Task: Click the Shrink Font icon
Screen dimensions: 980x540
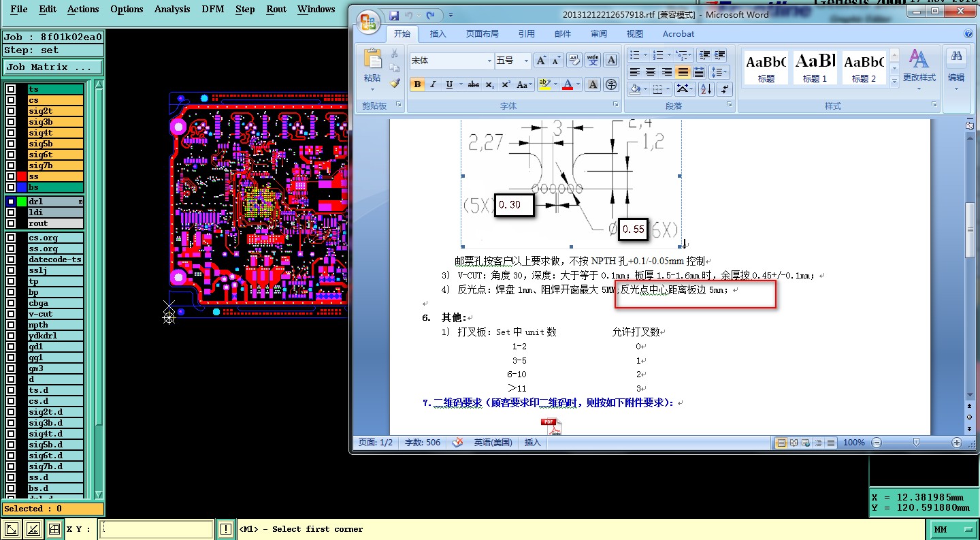Action: (x=557, y=61)
